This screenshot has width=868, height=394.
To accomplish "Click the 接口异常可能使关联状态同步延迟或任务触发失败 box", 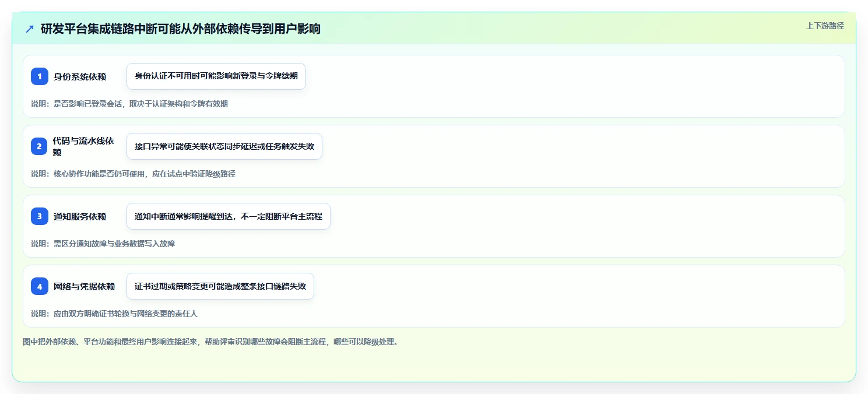I will click(224, 146).
